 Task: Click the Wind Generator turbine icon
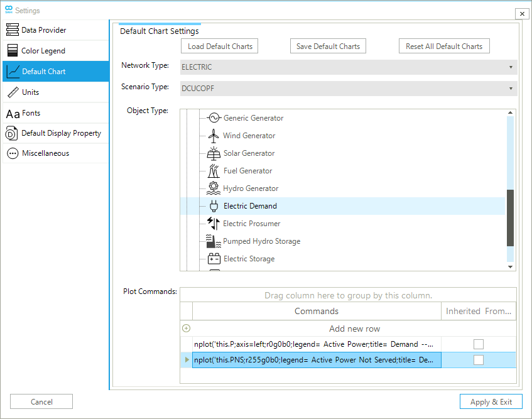tap(214, 136)
